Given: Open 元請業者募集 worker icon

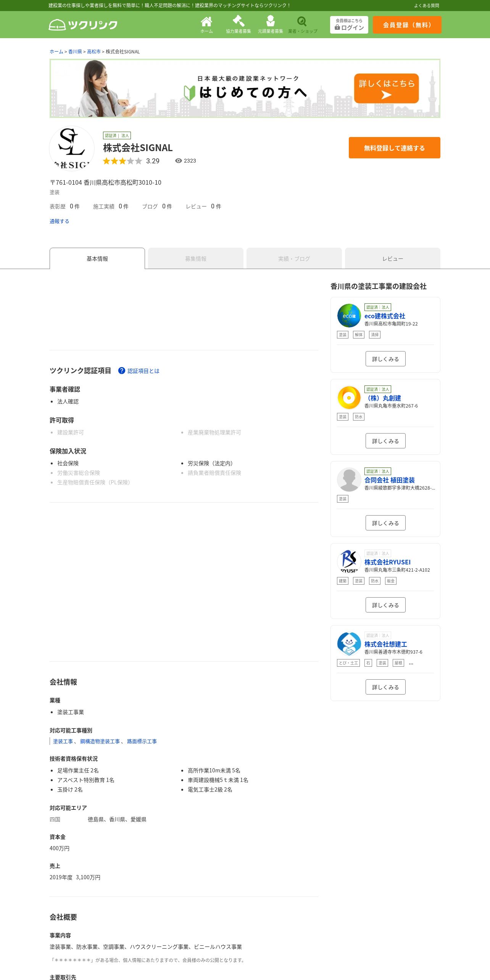Looking at the screenshot, I should tap(271, 25).
